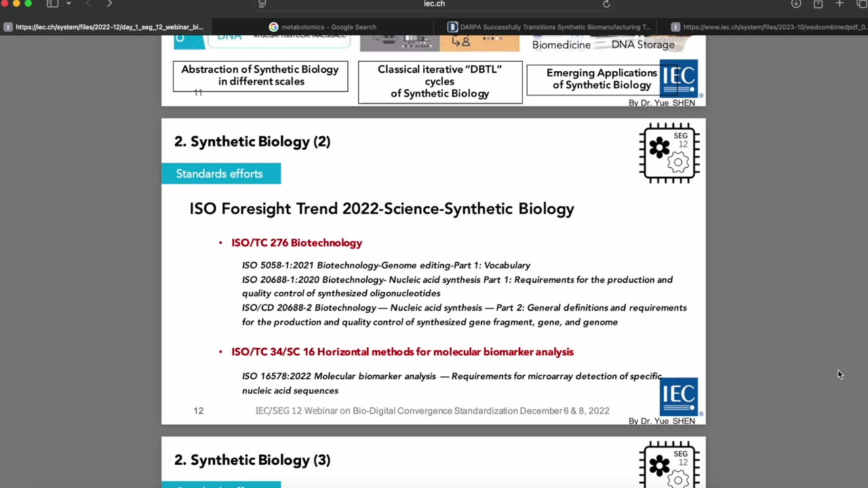Open the sidebar dropdown arrow
This screenshot has height=488, width=868.
(68, 4)
